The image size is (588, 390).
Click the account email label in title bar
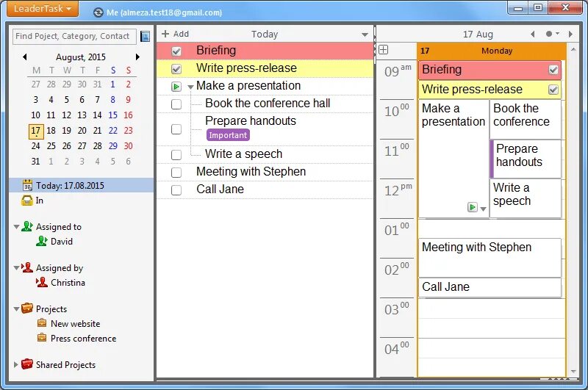pos(164,12)
